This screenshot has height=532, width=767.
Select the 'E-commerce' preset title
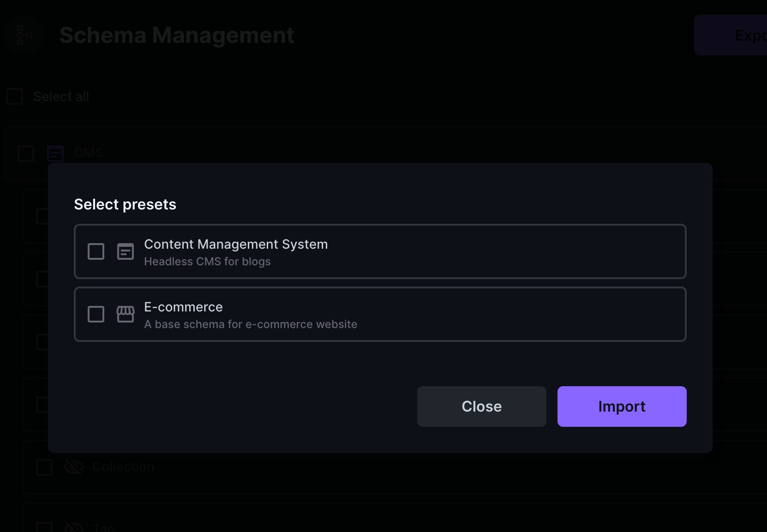[183, 307]
